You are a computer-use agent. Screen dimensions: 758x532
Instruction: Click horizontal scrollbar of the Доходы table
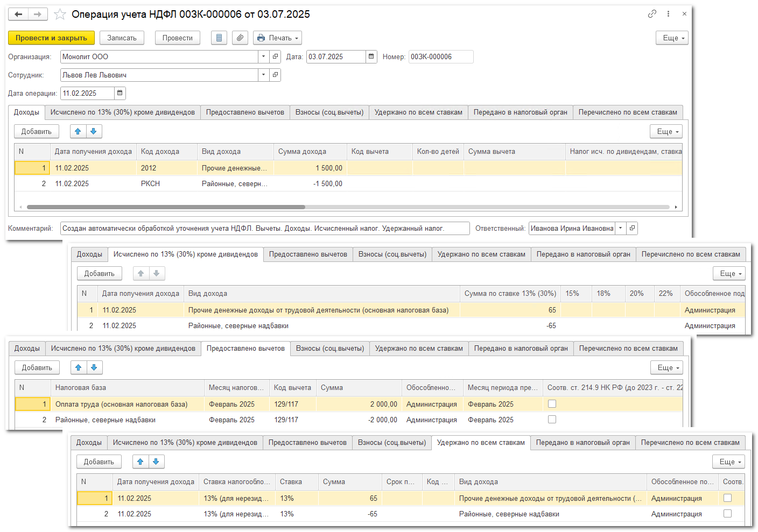[166, 207]
